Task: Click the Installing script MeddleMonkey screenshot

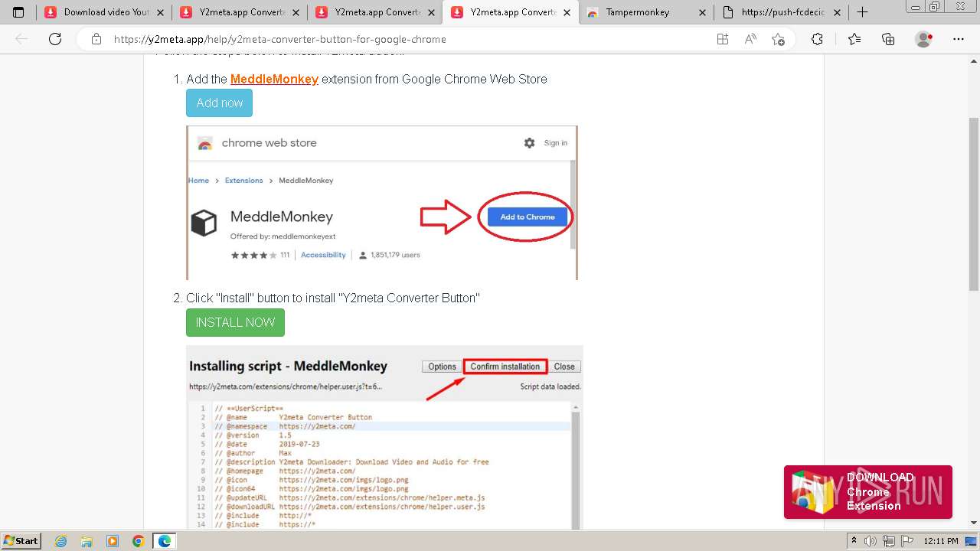Action: [x=384, y=437]
